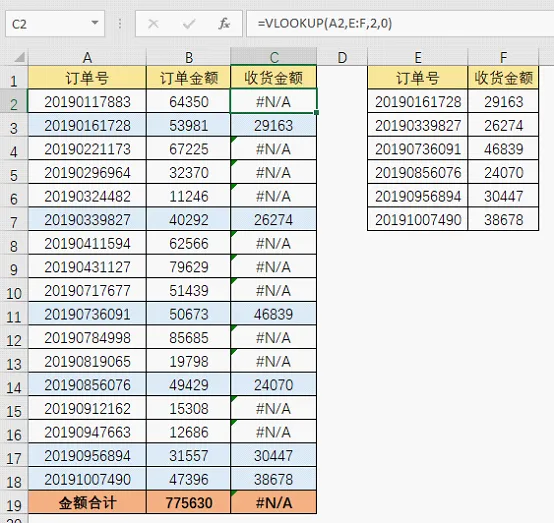Click the Name Box showing C2
Image resolution: width=554 pixels, height=523 pixels.
[55, 24]
